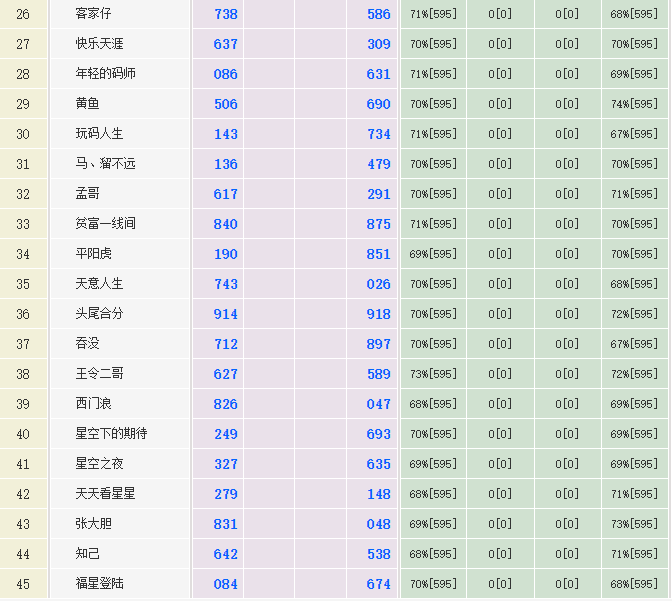Image resolution: width=672 pixels, height=601 pixels.
Task: Click the name 星空下的期待
Action: coord(112,434)
